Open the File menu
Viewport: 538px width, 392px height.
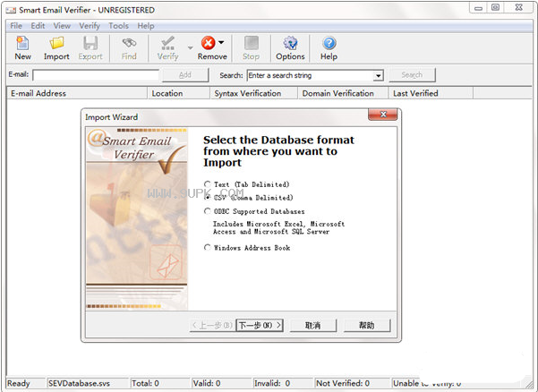click(16, 26)
